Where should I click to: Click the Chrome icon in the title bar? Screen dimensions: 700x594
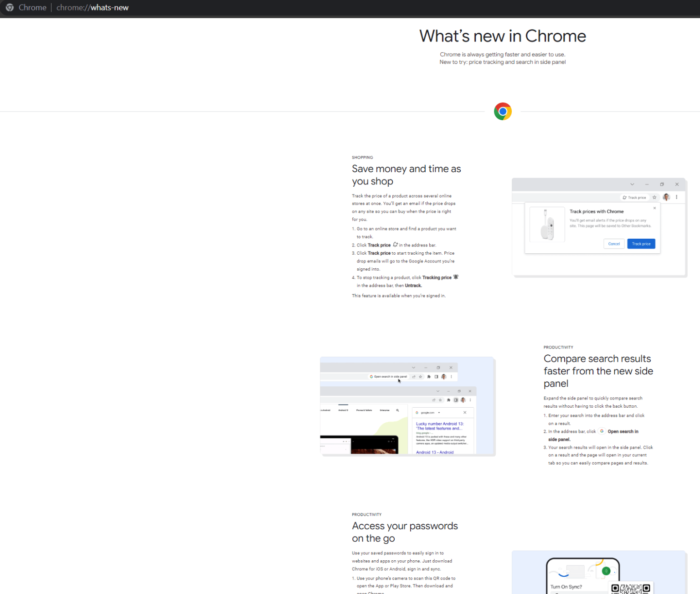tap(9, 7)
